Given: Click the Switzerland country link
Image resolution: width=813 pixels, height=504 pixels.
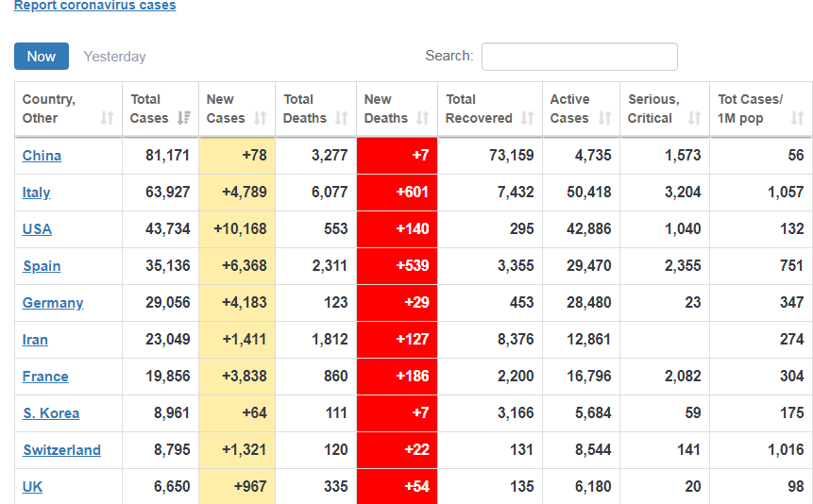Looking at the screenshot, I should click(x=61, y=450).
